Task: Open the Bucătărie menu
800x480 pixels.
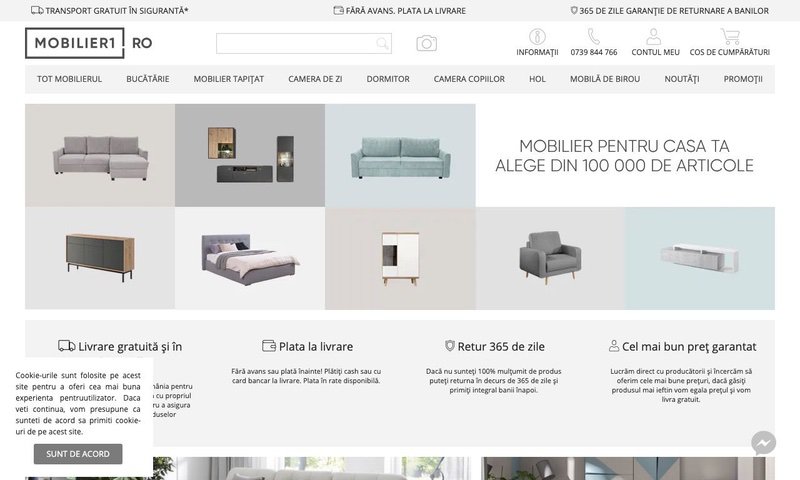Action: (148, 79)
